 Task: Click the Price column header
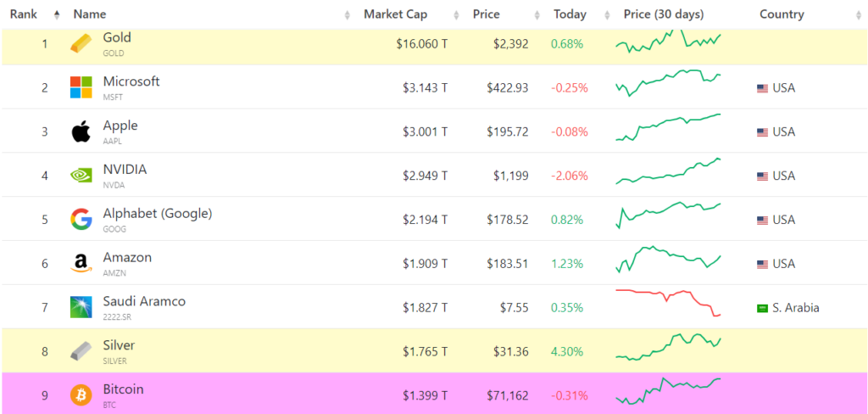(486, 14)
